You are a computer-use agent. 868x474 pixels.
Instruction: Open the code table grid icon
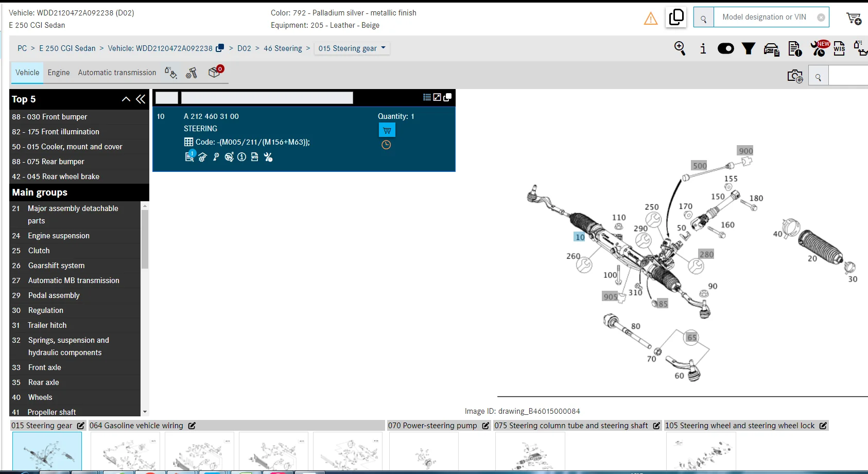click(x=189, y=142)
